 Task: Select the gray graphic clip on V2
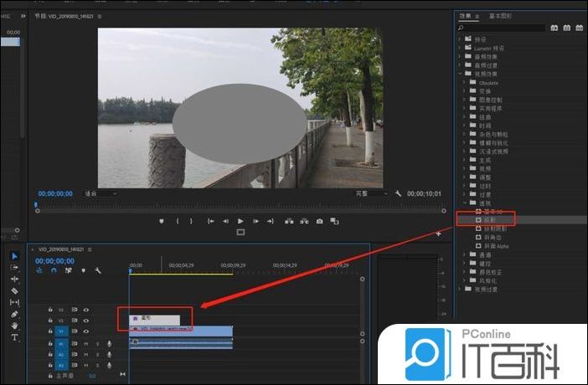(155, 320)
